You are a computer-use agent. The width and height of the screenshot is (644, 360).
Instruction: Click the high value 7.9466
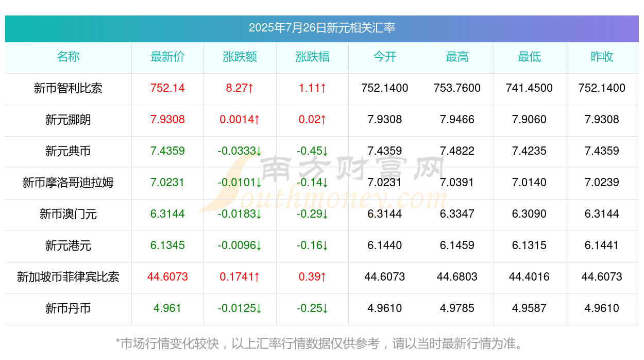[457, 120]
